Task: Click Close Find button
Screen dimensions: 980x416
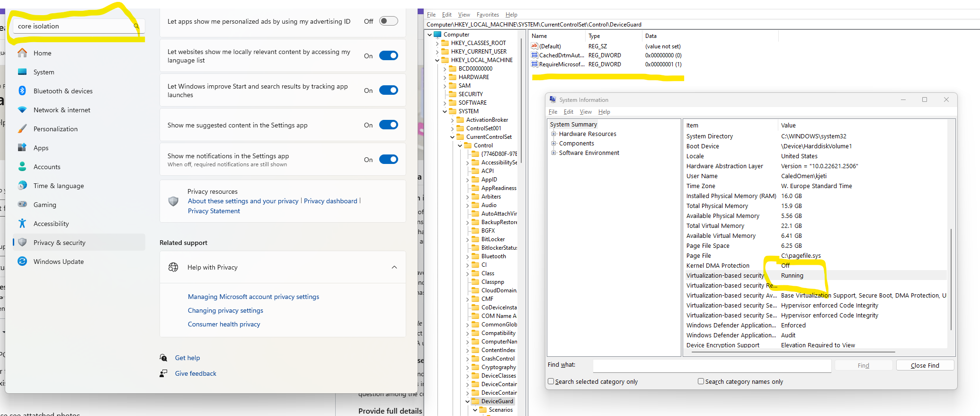Action: (925, 365)
